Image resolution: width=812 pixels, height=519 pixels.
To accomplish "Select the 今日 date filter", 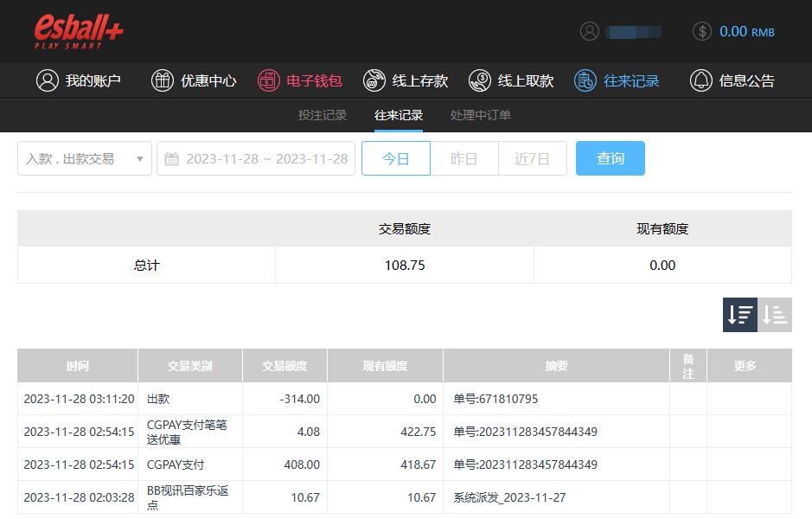I will [x=395, y=158].
